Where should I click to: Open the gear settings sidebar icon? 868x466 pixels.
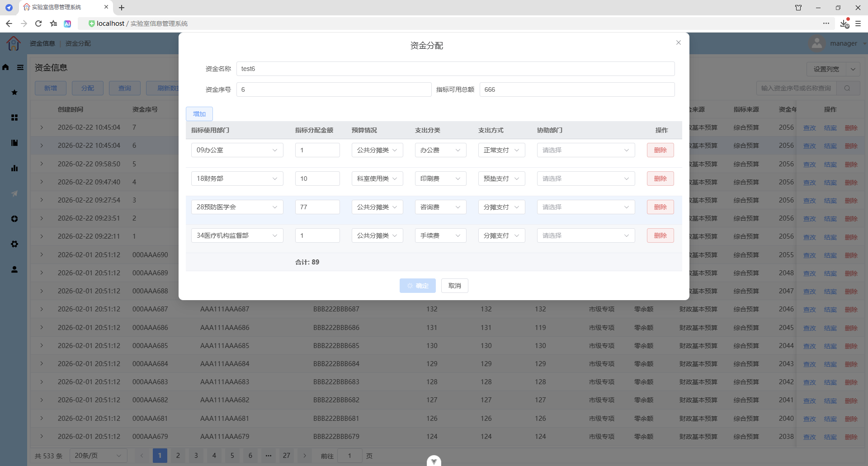pos(14,244)
